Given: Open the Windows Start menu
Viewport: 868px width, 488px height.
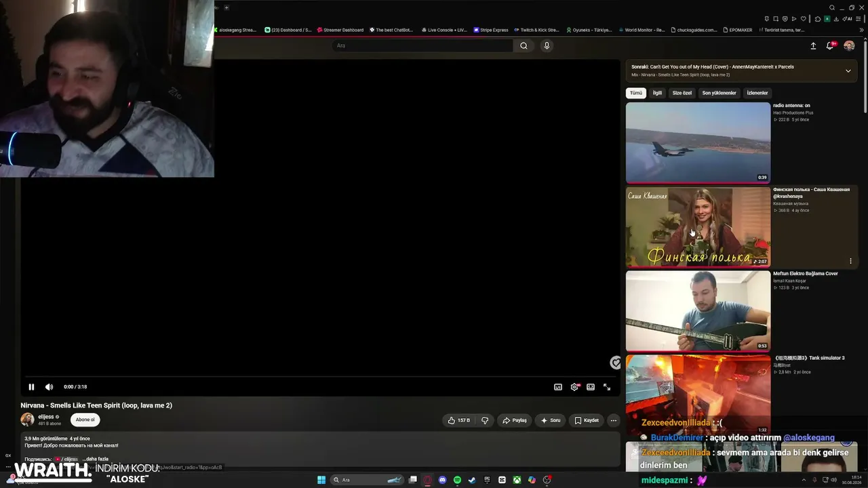Looking at the screenshot, I should pos(321,480).
